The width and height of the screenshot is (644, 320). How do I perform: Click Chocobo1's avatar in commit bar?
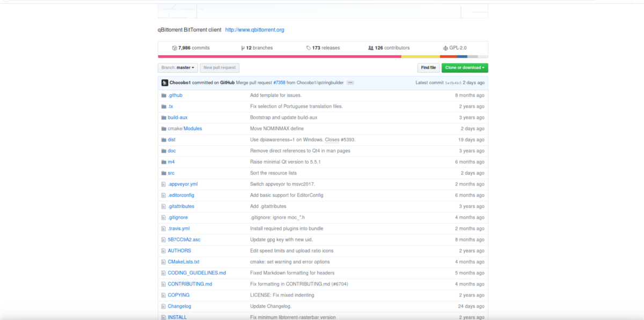(164, 83)
